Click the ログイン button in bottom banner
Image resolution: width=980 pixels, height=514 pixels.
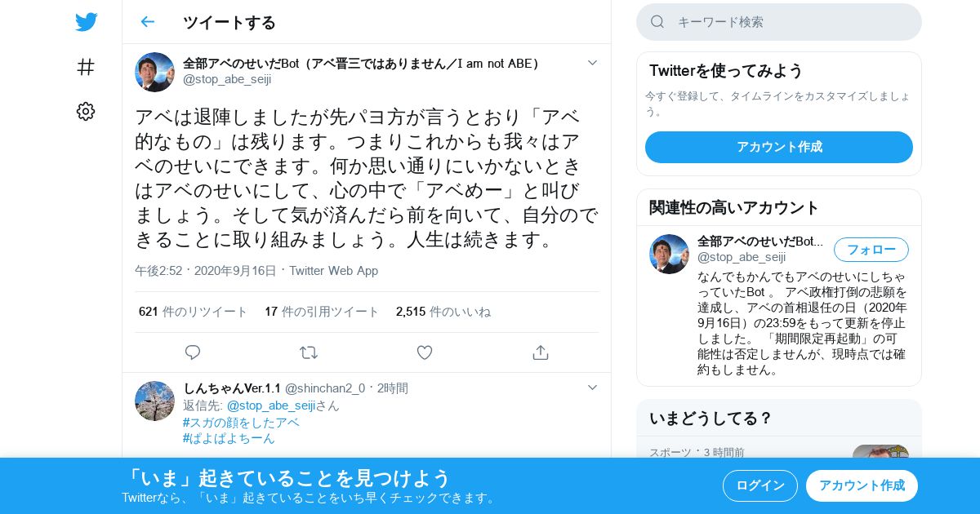click(x=760, y=485)
